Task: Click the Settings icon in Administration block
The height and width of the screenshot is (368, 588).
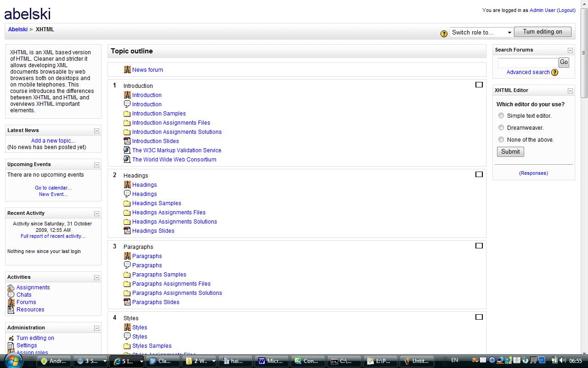Action: click(11, 345)
